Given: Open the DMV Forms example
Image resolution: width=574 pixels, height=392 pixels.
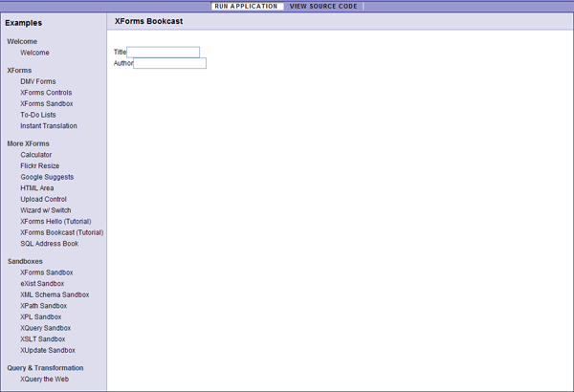Looking at the screenshot, I should click(37, 81).
